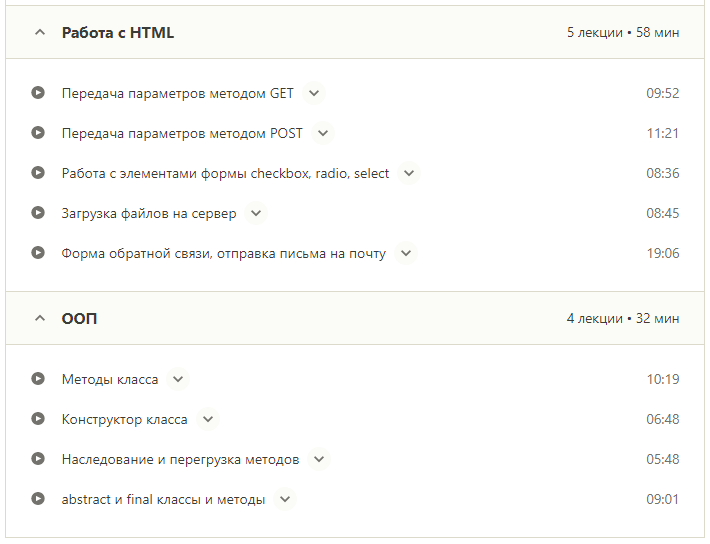Open the "Работа с элементами формы" lecture title
The height and width of the screenshot is (544, 710).
click(x=225, y=173)
